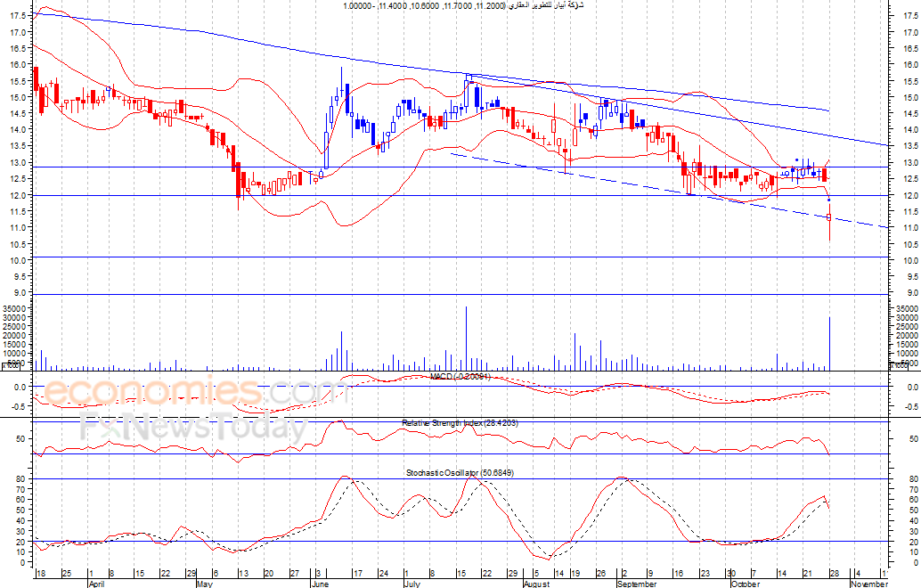Click the x1000 multiplier box on left volume axis
Screen dimensions: 921x588
pyautogui.click(x=11, y=366)
